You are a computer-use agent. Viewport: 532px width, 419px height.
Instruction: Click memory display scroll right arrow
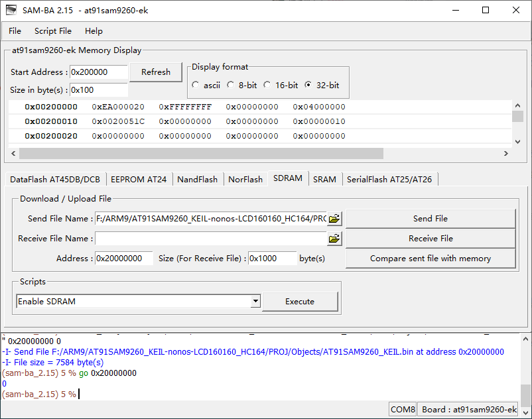coord(506,154)
